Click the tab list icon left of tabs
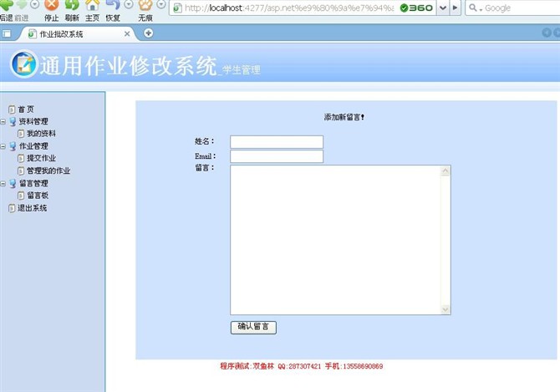560x392 pixels. 7,33
